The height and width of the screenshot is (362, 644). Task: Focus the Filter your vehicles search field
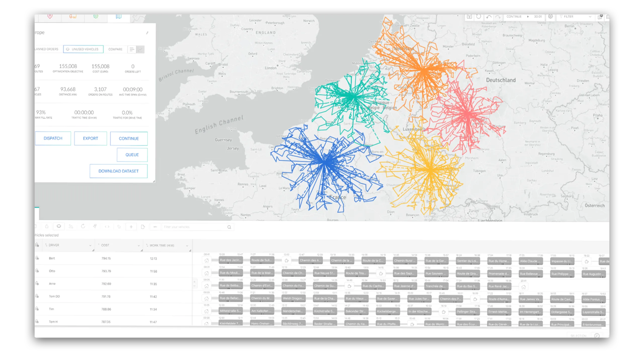pos(198,227)
